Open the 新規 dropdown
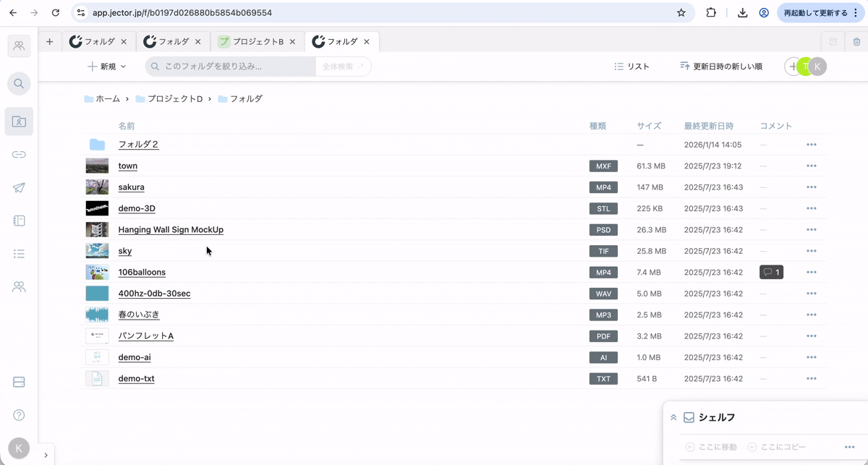Viewport: 868px width, 465px height. click(x=107, y=67)
